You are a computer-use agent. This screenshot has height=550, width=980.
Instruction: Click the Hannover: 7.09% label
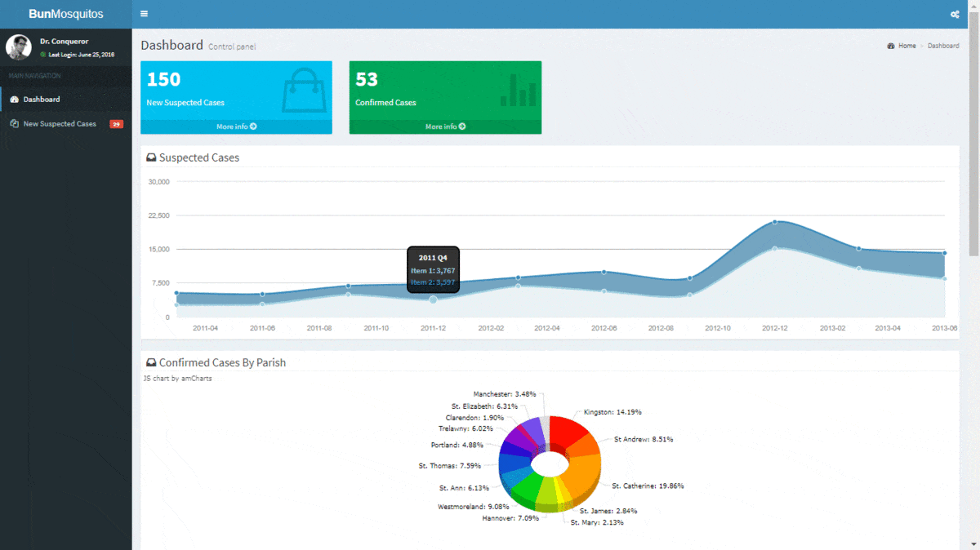[x=510, y=518]
